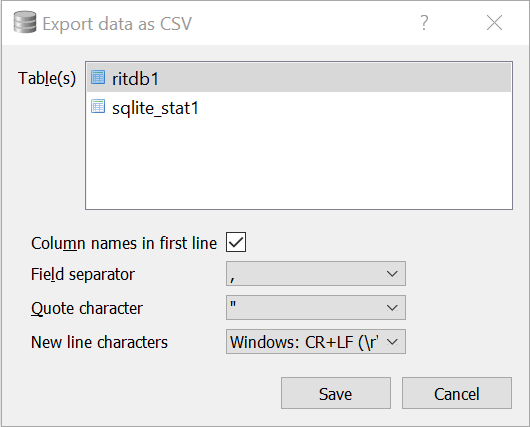Select the sqlite_stat1 table entry
This screenshot has width=530, height=427.
coord(299,107)
